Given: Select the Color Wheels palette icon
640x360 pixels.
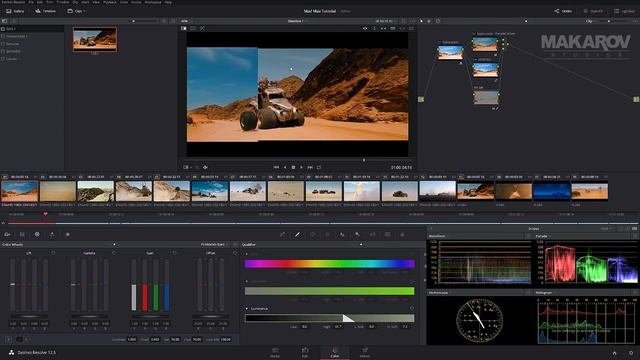Looking at the screenshot, I should coord(37,234).
